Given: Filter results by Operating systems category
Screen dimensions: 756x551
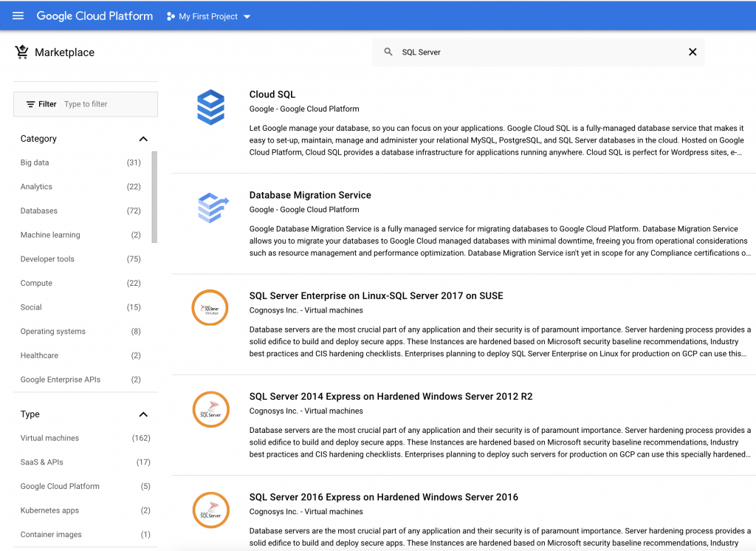Looking at the screenshot, I should pyautogui.click(x=52, y=331).
